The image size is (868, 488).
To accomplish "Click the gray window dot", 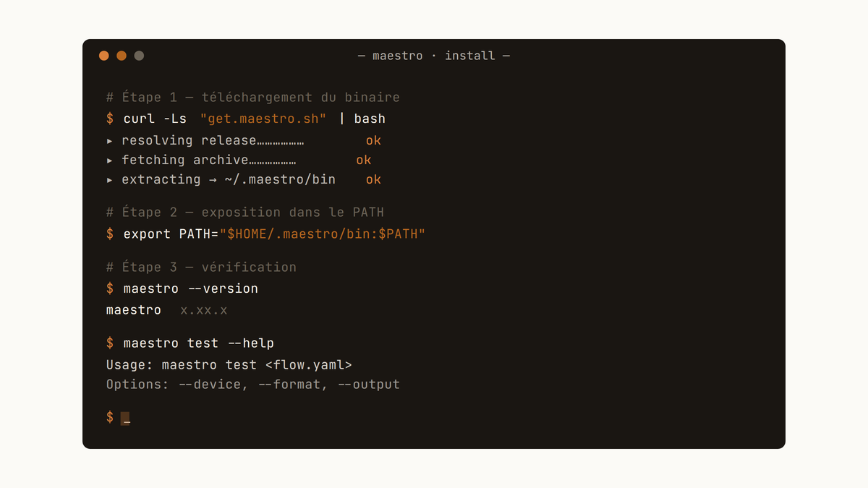I will [x=139, y=56].
